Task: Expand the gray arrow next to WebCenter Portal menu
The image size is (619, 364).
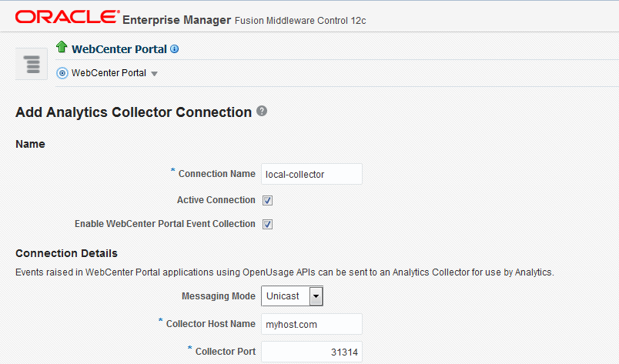Action: [x=154, y=75]
